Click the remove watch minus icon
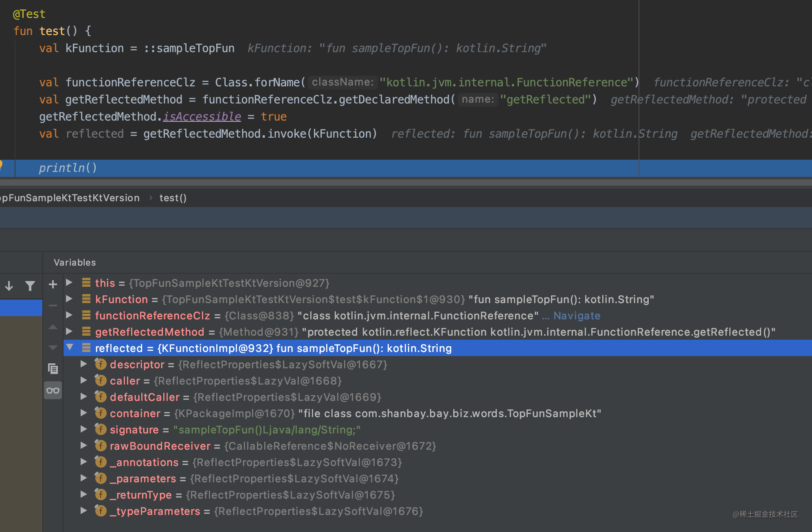This screenshot has width=812, height=532. point(53,305)
